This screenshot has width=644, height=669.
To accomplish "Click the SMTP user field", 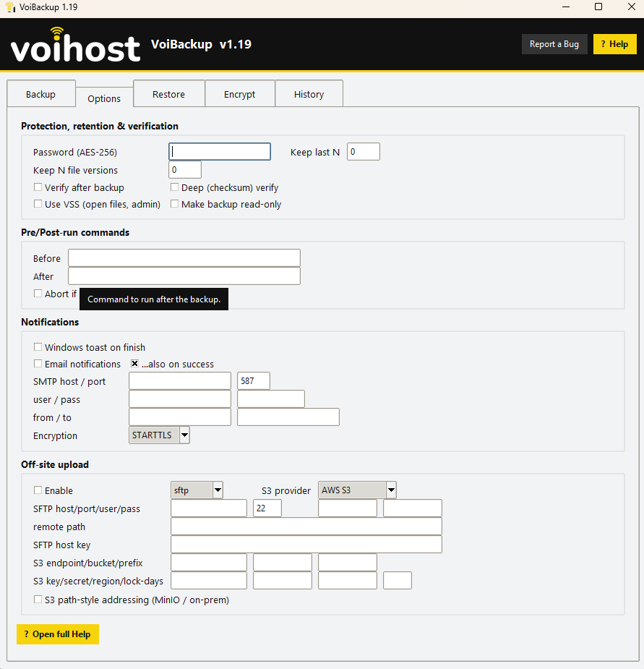I will (180, 399).
